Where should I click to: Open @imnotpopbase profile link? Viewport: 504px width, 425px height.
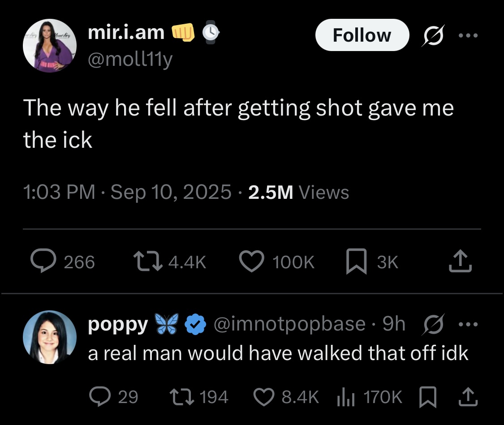(x=289, y=323)
